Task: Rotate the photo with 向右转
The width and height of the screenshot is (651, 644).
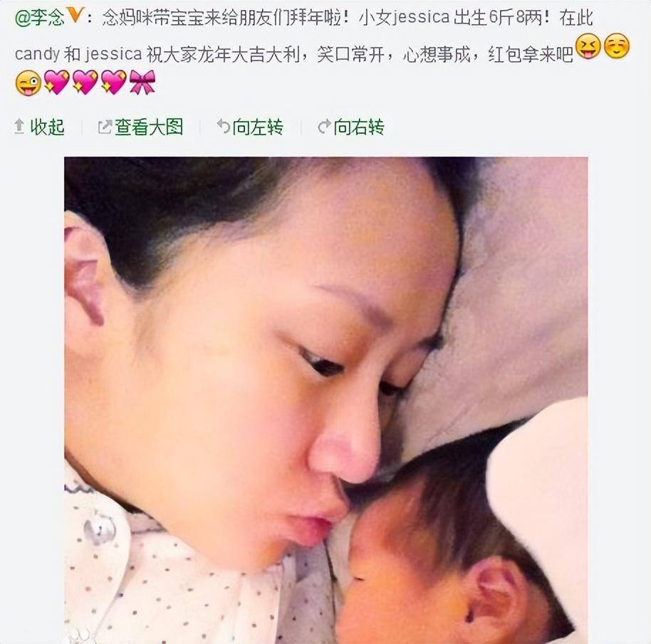Action: pos(359,127)
